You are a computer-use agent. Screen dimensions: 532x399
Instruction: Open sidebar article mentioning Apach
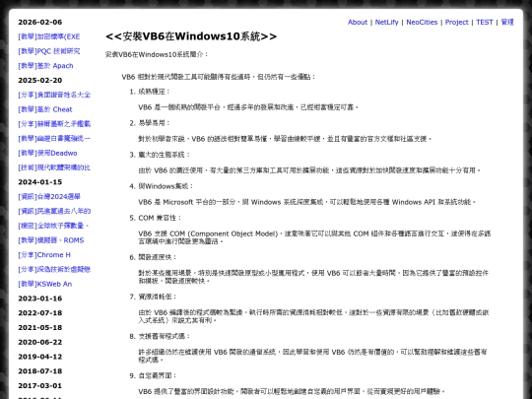click(x=45, y=66)
